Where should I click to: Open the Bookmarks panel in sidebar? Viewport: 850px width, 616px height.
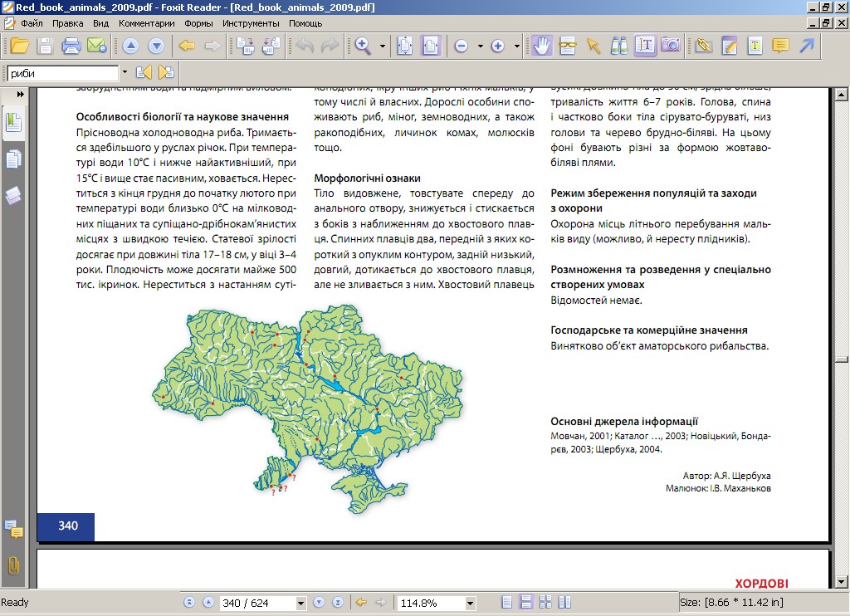pyautogui.click(x=13, y=124)
